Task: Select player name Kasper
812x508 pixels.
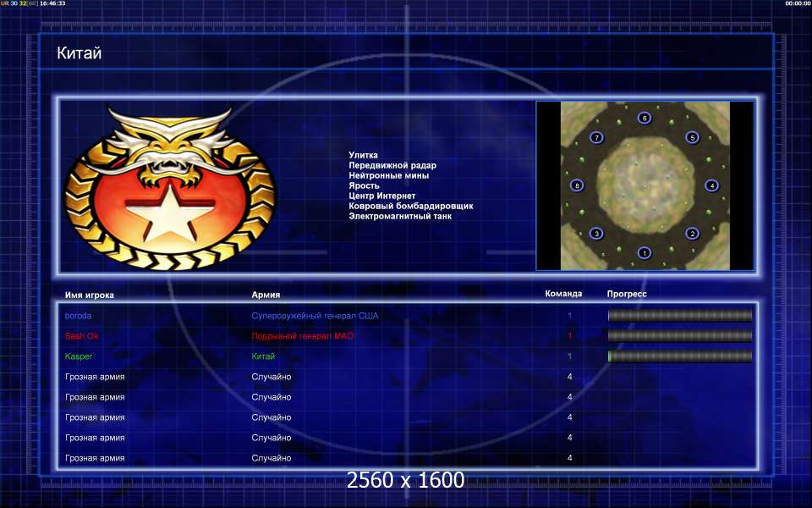Action: [79, 356]
